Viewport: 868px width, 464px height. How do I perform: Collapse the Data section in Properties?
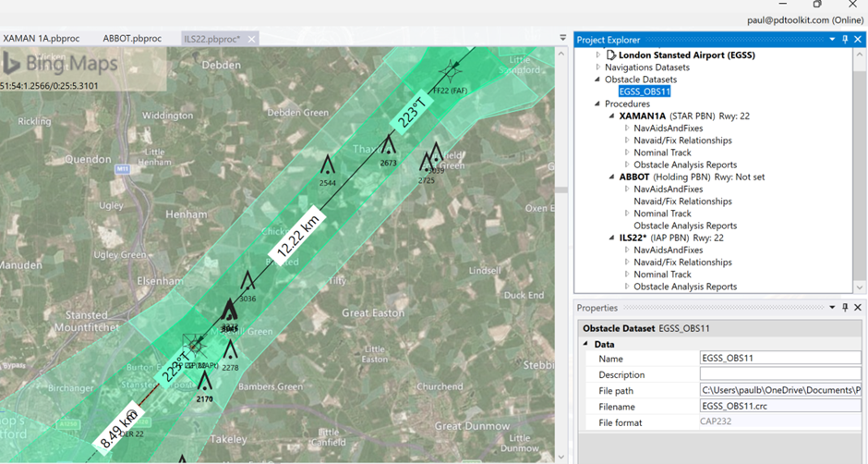pyautogui.click(x=585, y=344)
